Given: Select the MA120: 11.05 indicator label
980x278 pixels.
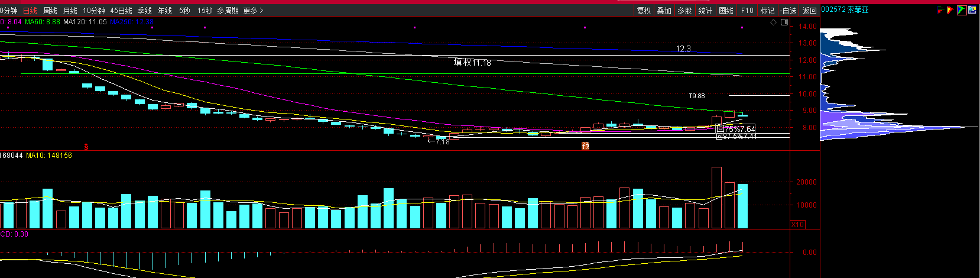Looking at the screenshot, I should tap(85, 22).
